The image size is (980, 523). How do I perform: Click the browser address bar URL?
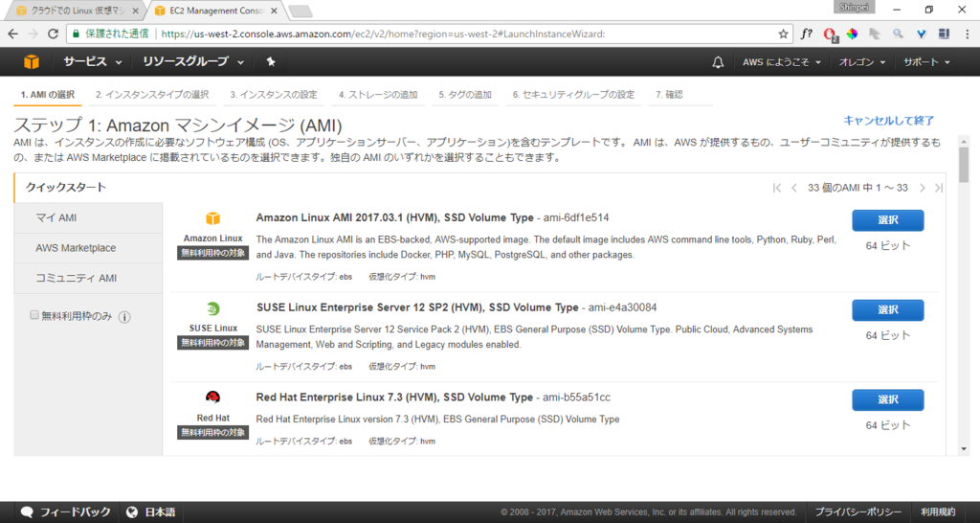(383, 34)
